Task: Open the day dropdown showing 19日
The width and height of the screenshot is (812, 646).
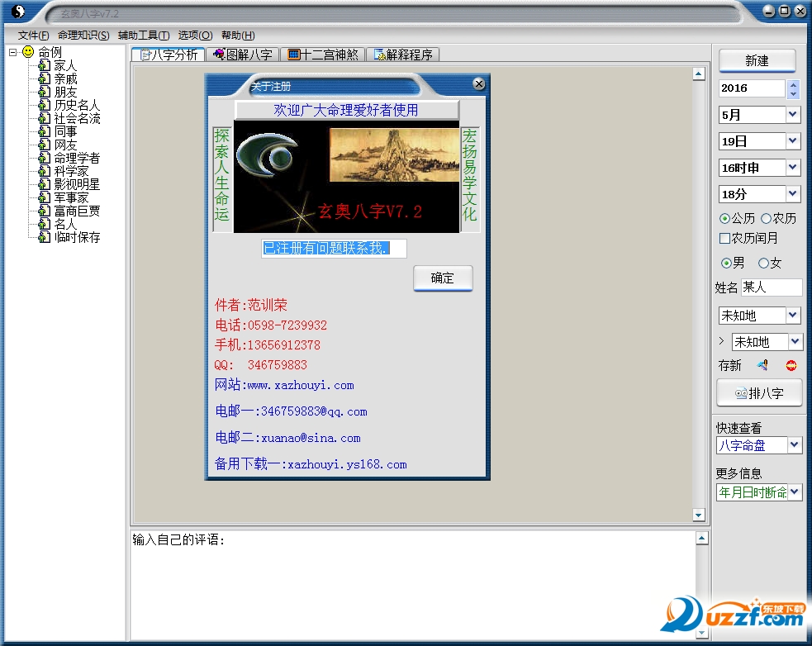Action: (793, 141)
